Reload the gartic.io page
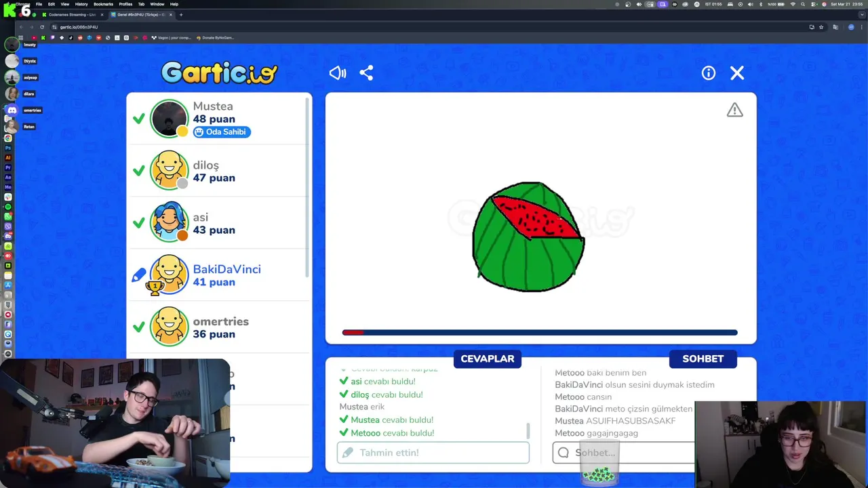This screenshot has height=488, width=868. (42, 27)
